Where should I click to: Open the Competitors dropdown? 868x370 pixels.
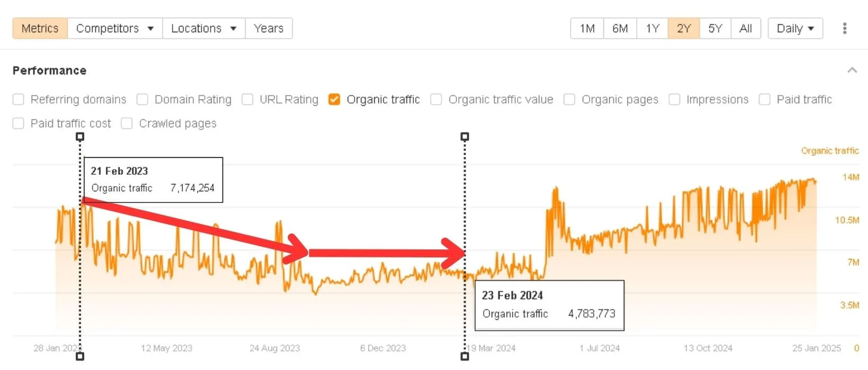tap(114, 29)
